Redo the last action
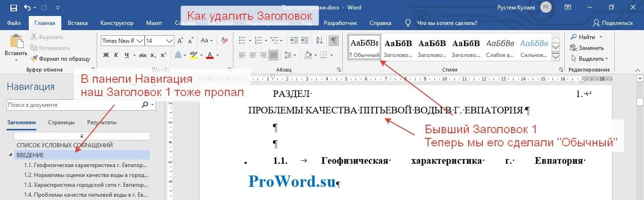This screenshot has height=200, width=644. [44, 8]
